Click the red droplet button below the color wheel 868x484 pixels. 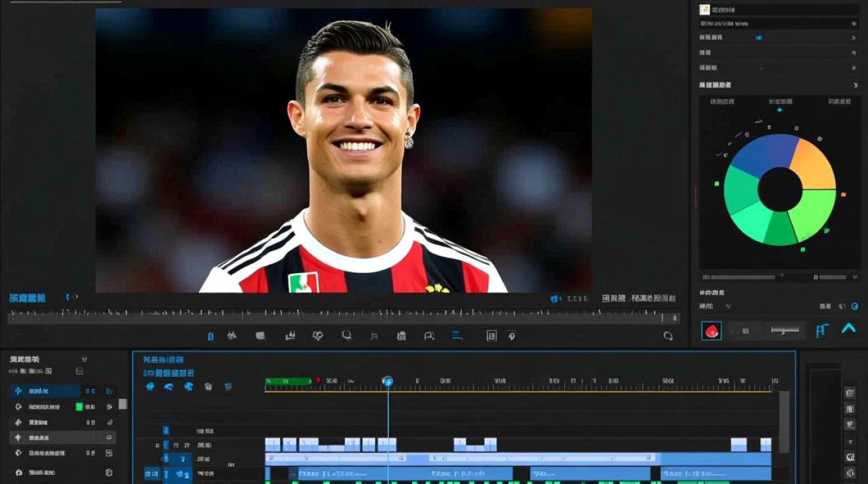[712, 331]
